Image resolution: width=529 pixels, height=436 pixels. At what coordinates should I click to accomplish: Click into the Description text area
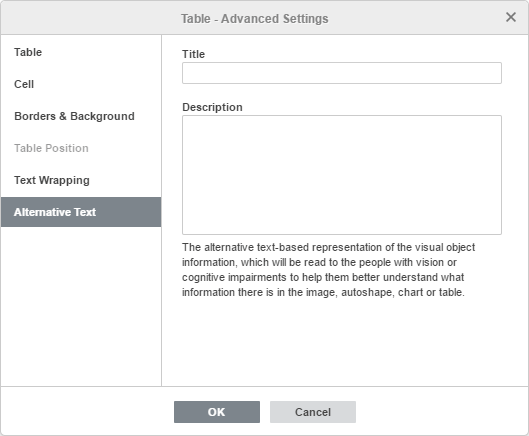[x=342, y=175]
